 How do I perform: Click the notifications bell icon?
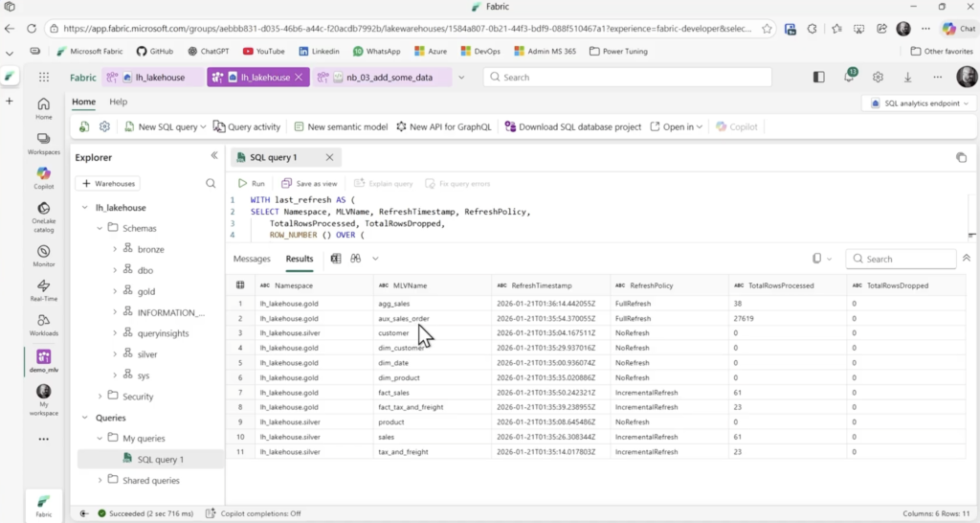tap(849, 78)
